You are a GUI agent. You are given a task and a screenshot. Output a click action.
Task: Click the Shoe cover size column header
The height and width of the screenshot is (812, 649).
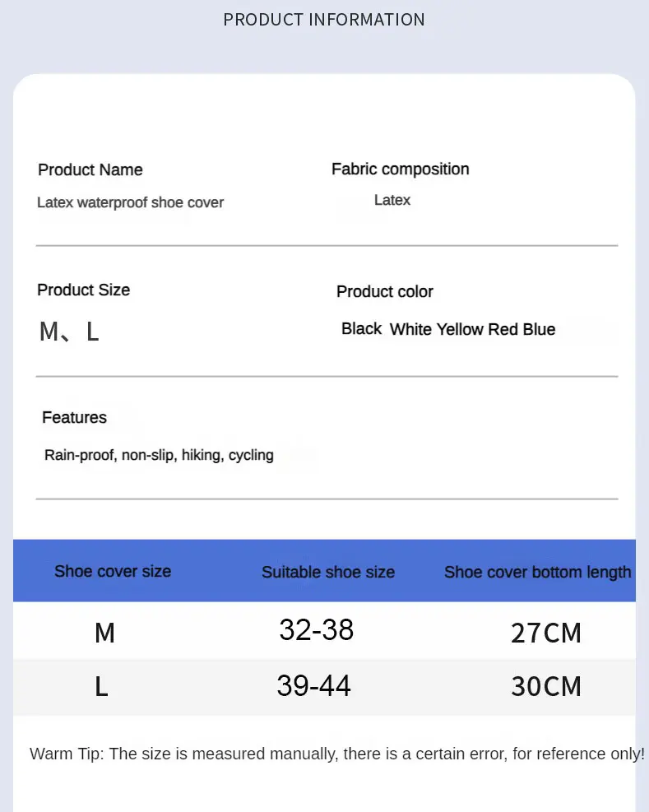113,572
